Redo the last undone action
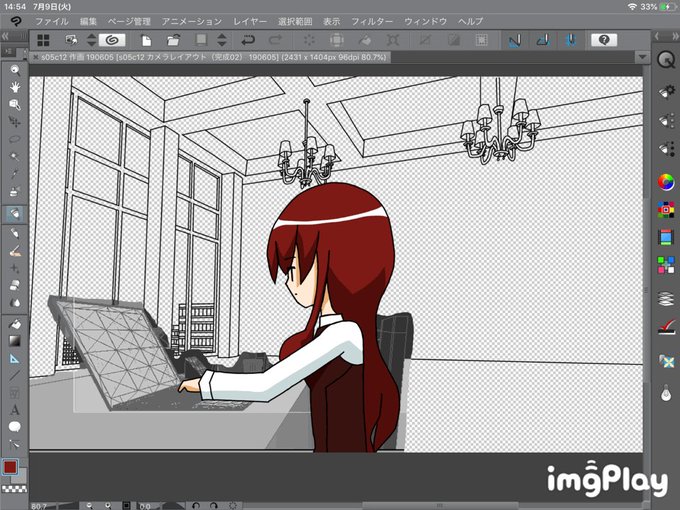This screenshot has height=510, width=680. [275, 40]
